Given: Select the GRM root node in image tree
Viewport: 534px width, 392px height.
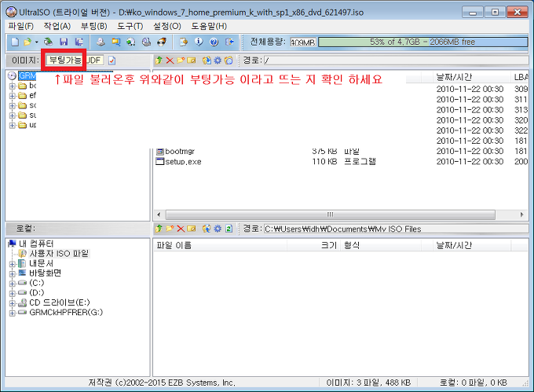Looking at the screenshot, I should click(27, 75).
